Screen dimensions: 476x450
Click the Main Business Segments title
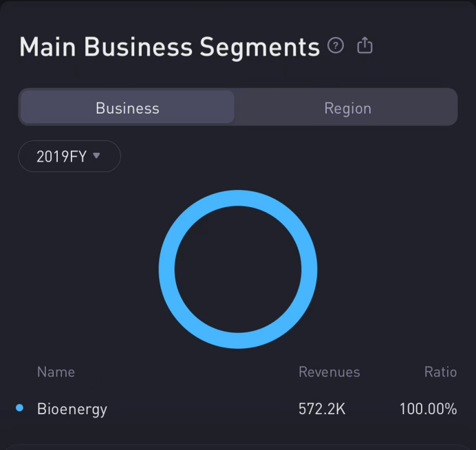(169, 47)
